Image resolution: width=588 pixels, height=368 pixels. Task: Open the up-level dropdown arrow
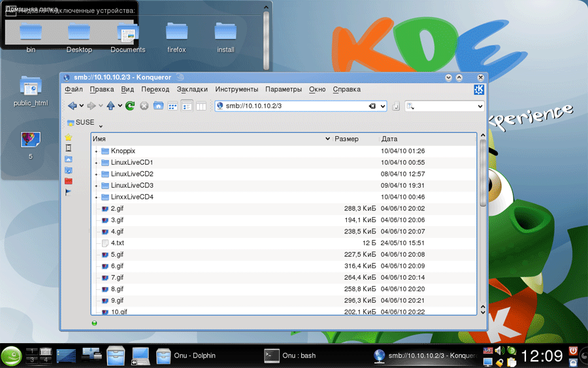120,106
